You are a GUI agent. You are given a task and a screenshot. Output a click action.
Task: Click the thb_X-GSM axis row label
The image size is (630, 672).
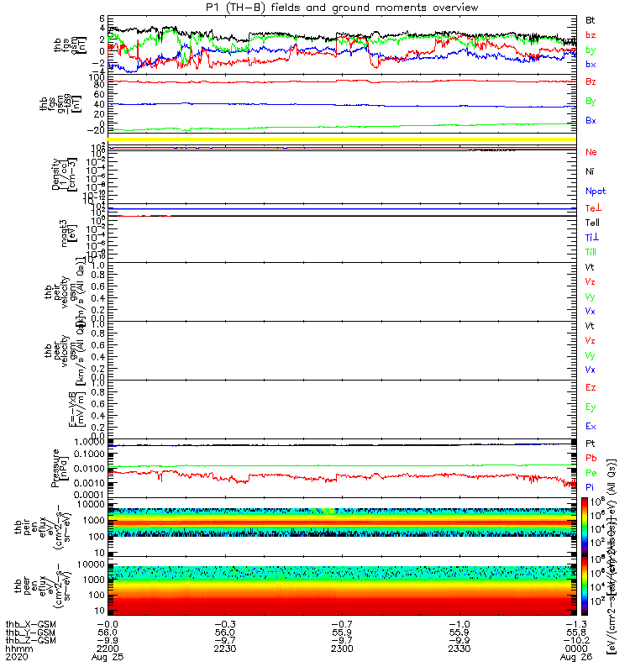[x=30, y=624]
